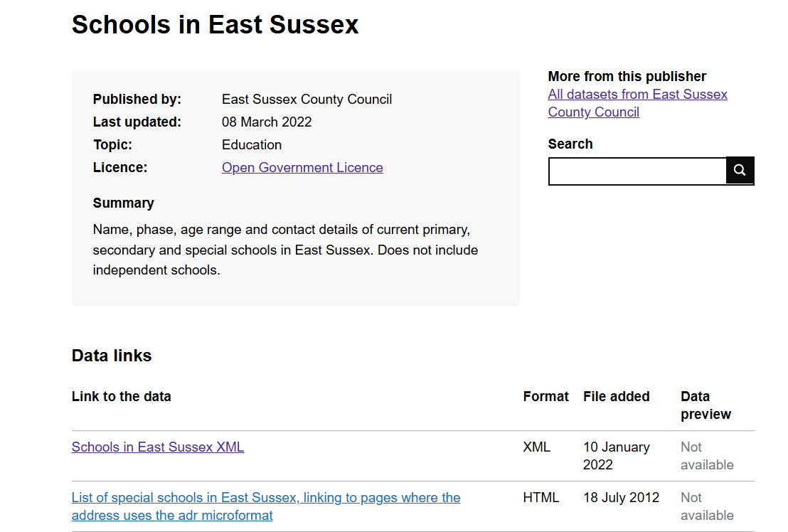The height and width of the screenshot is (532, 788).
Task: Click the Schools in East Sussex page title
Action: coord(215,25)
